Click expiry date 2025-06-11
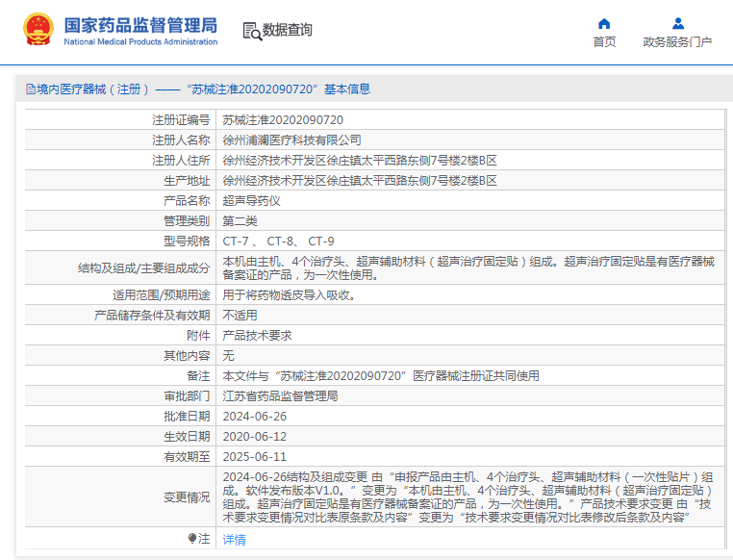This screenshot has width=733, height=560. pyautogui.click(x=254, y=456)
